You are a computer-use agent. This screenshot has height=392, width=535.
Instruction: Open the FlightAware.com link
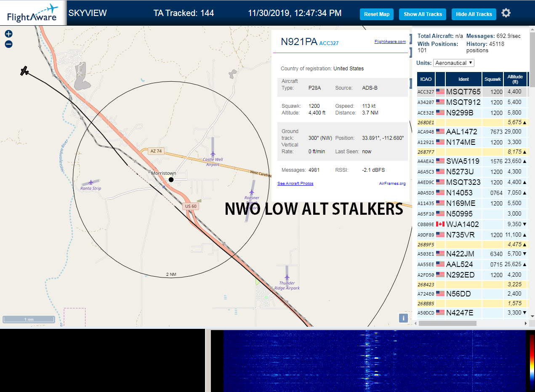[390, 41]
